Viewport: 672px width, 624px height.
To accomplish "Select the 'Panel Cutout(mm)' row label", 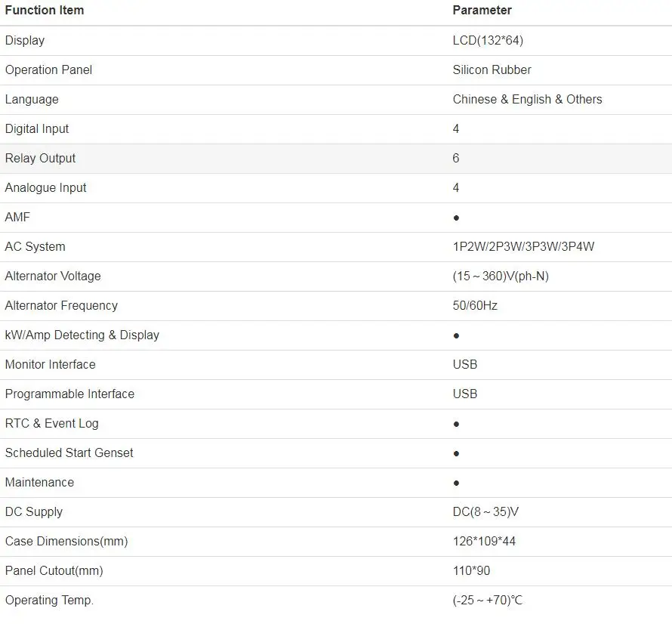I will 54,571.
